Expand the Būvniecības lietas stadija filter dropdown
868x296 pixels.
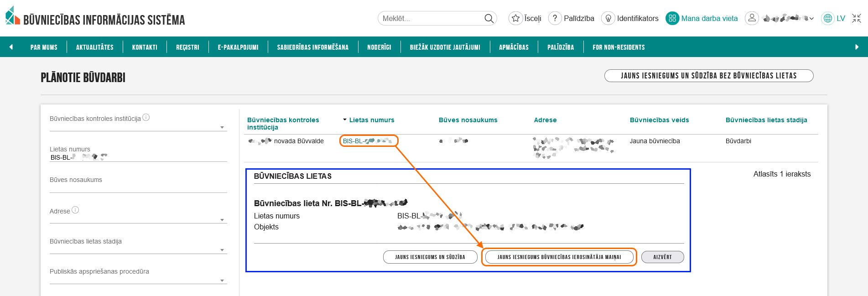[x=222, y=250]
